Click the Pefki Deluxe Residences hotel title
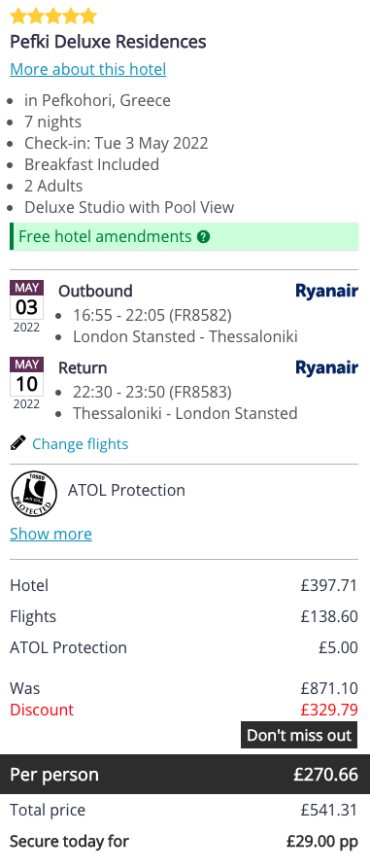This screenshot has width=370, height=868. coord(108,42)
